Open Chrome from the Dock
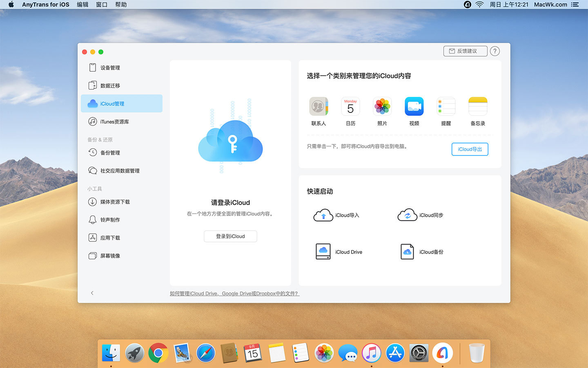 (158, 352)
